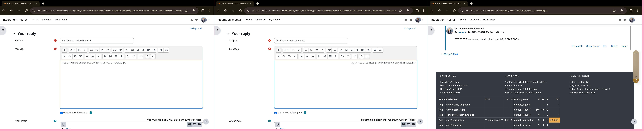This screenshot has height=131, width=644.
Task: Click Delete link on the forum post
Action: click(614, 46)
